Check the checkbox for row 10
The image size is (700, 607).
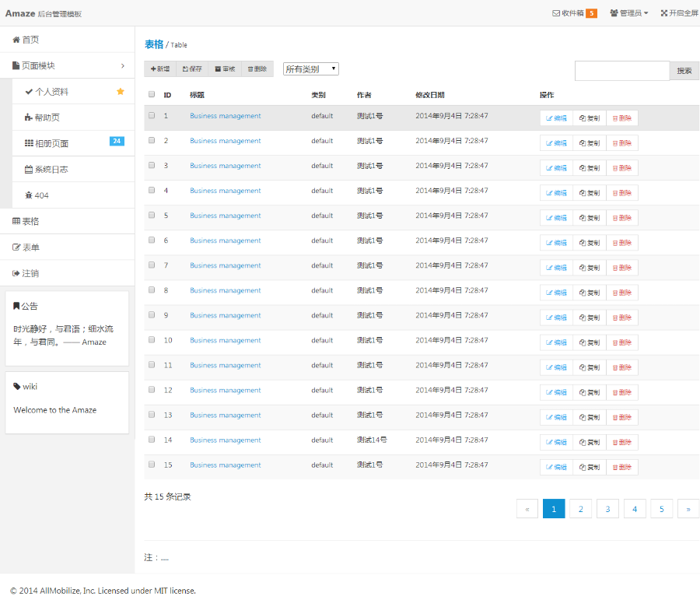click(152, 340)
